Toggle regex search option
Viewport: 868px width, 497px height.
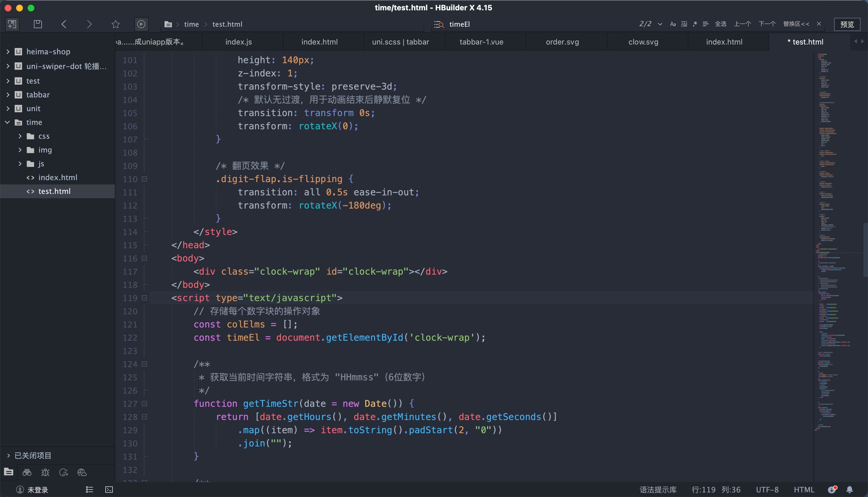[695, 24]
